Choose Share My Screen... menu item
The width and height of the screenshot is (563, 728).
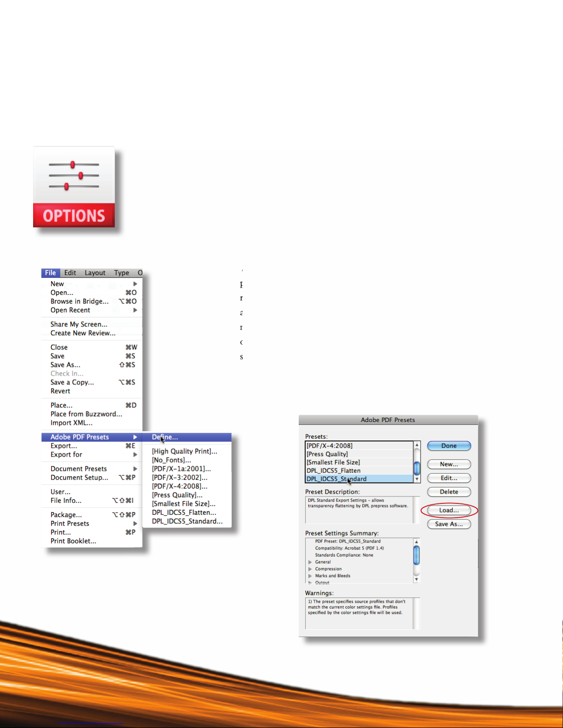(92, 324)
